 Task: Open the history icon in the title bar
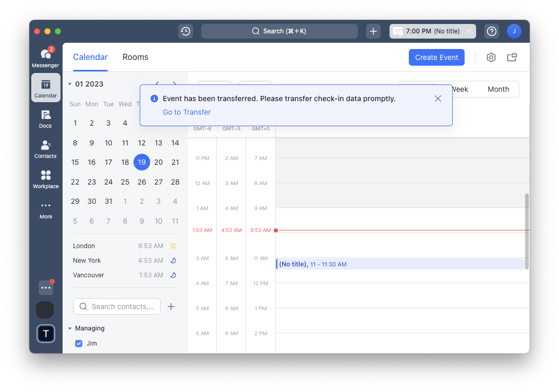[x=185, y=31]
